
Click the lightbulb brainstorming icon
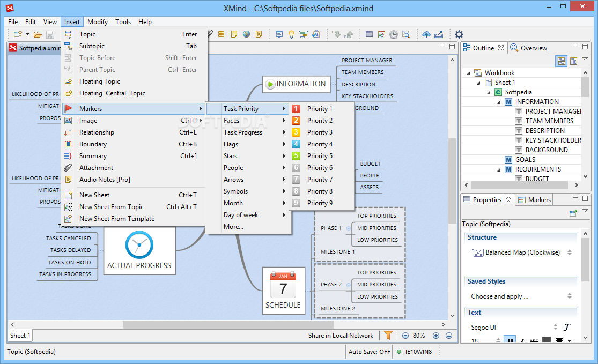pyautogui.click(x=291, y=35)
